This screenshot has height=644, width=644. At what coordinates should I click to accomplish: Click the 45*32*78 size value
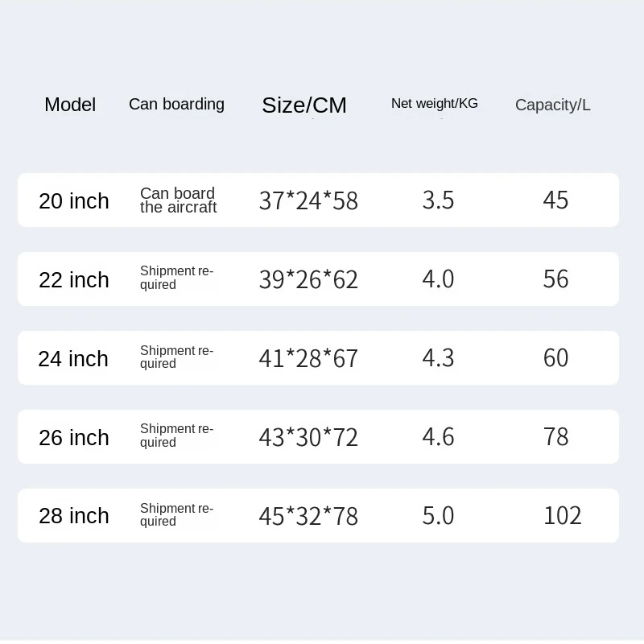tap(308, 516)
